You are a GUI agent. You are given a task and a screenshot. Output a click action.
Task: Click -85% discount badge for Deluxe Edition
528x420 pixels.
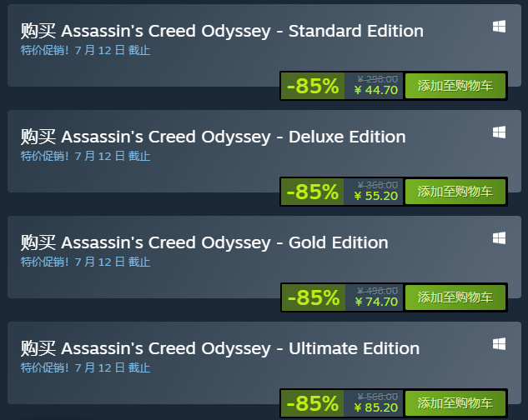pyautogui.click(x=313, y=192)
